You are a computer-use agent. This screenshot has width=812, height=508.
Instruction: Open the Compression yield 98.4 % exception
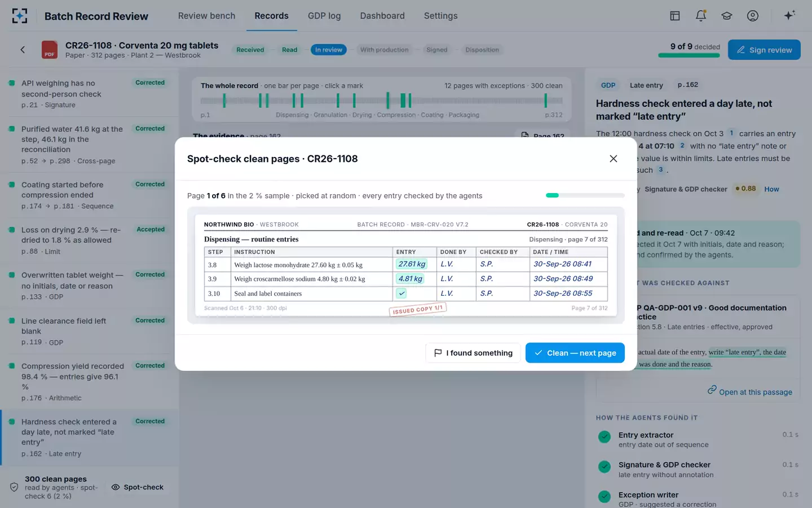click(x=90, y=382)
